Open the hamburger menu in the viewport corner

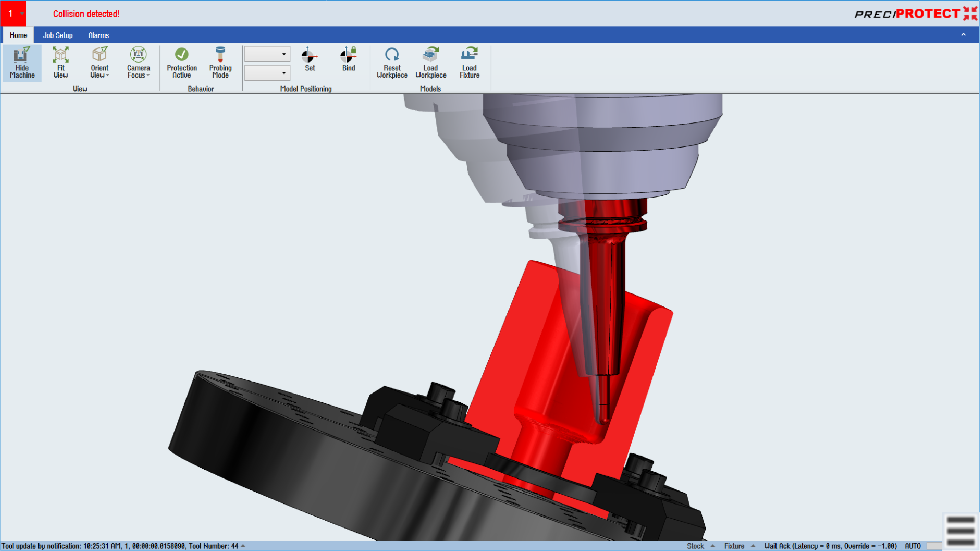coord(960,531)
